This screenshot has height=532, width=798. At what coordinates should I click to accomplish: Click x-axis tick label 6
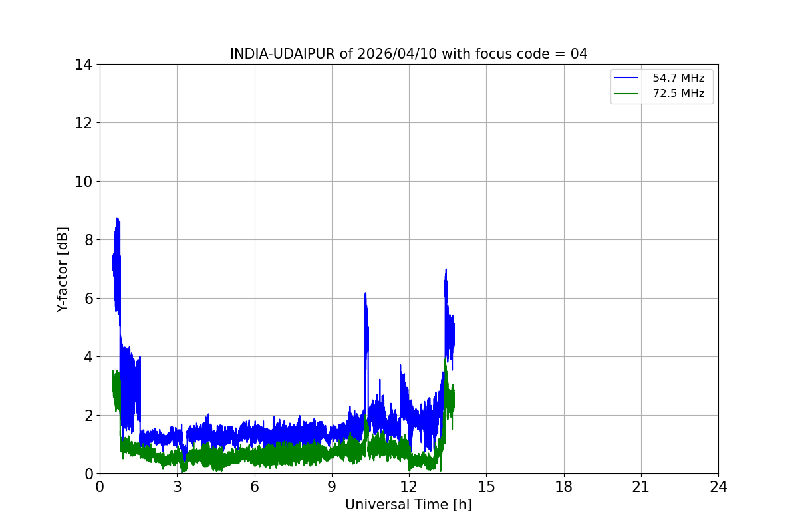point(255,487)
